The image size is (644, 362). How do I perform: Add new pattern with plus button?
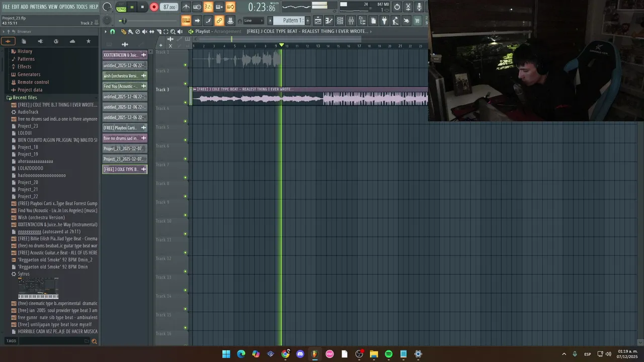307,21
